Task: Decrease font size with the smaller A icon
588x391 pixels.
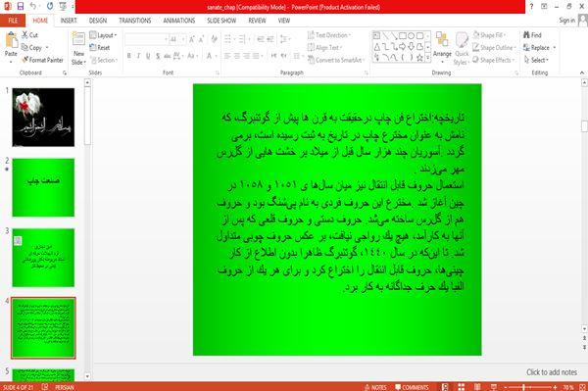Action: click(x=201, y=39)
